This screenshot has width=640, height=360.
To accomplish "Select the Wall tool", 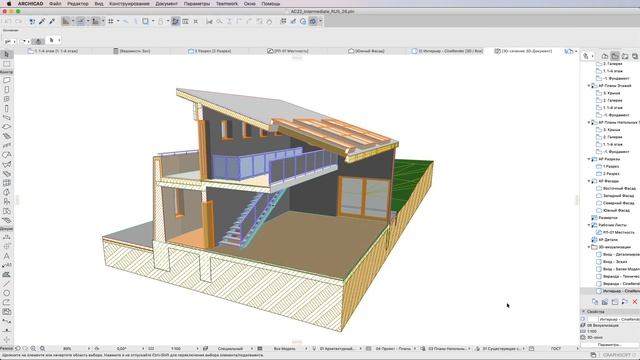I will pos(7,80).
